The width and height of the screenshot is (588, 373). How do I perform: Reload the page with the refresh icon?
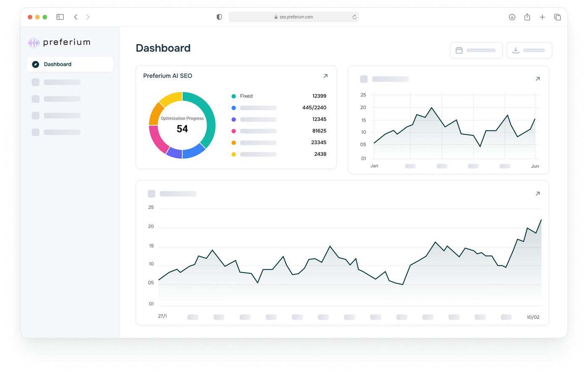354,17
